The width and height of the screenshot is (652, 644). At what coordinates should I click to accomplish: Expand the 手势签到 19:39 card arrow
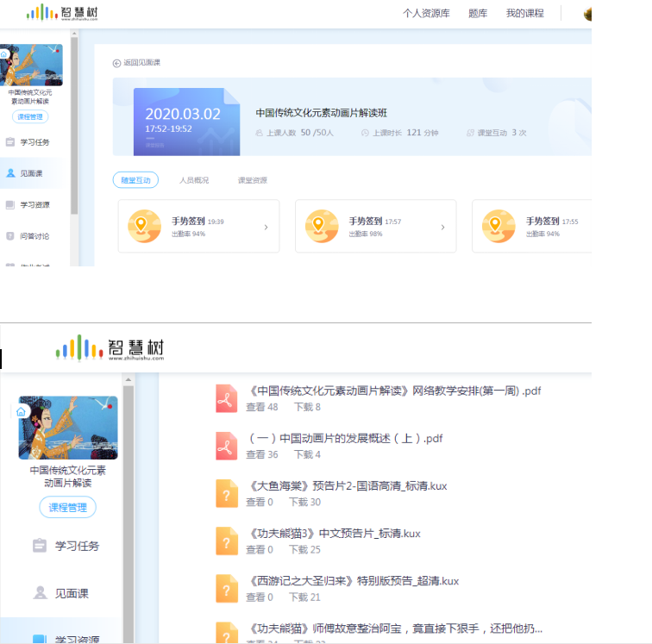(266, 228)
